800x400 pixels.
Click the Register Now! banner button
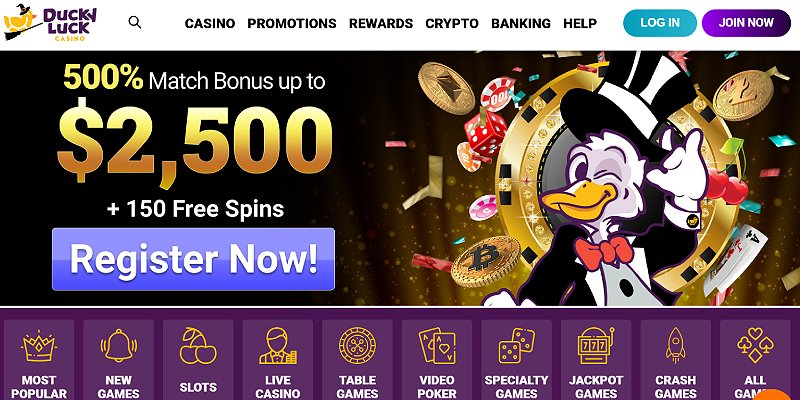[193, 259]
